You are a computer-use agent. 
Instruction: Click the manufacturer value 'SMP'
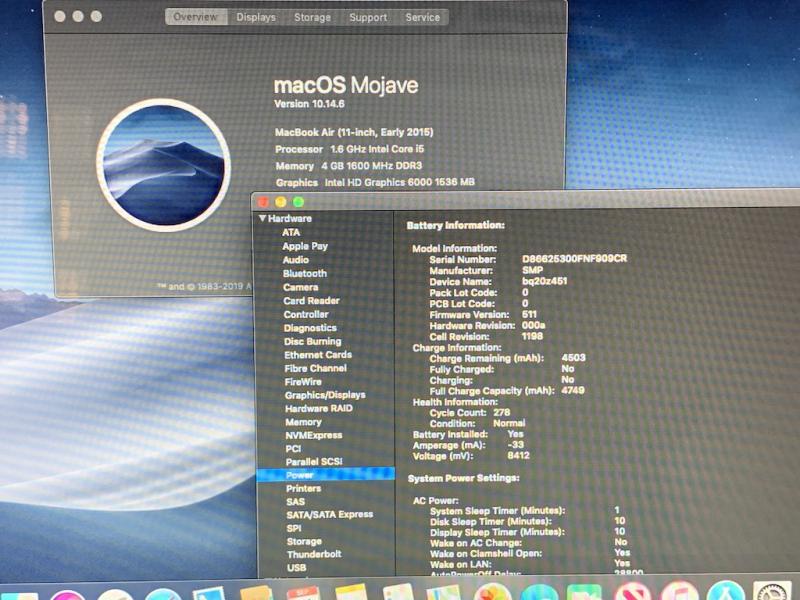[x=532, y=270]
